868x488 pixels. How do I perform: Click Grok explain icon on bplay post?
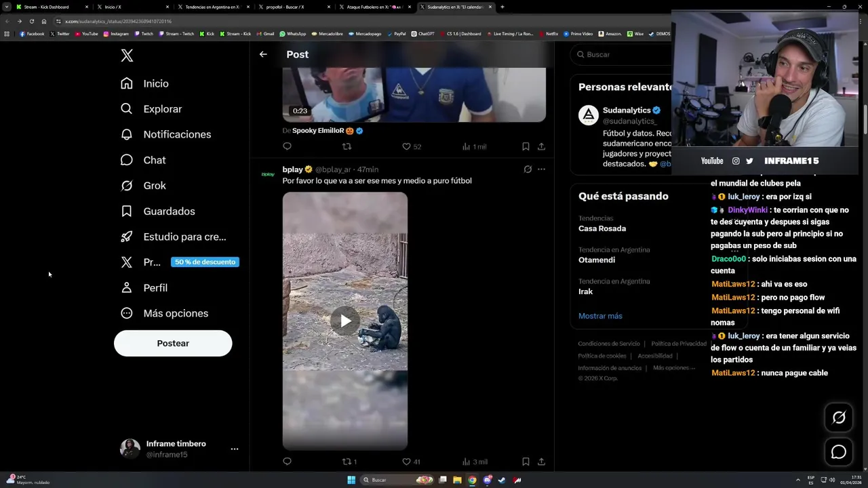click(x=528, y=169)
